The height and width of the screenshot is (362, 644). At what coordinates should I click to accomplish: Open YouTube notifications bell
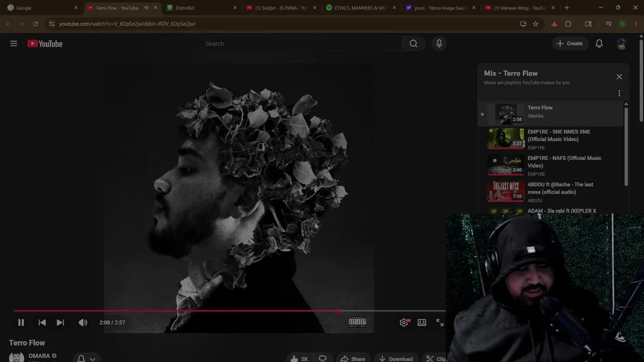(599, 44)
